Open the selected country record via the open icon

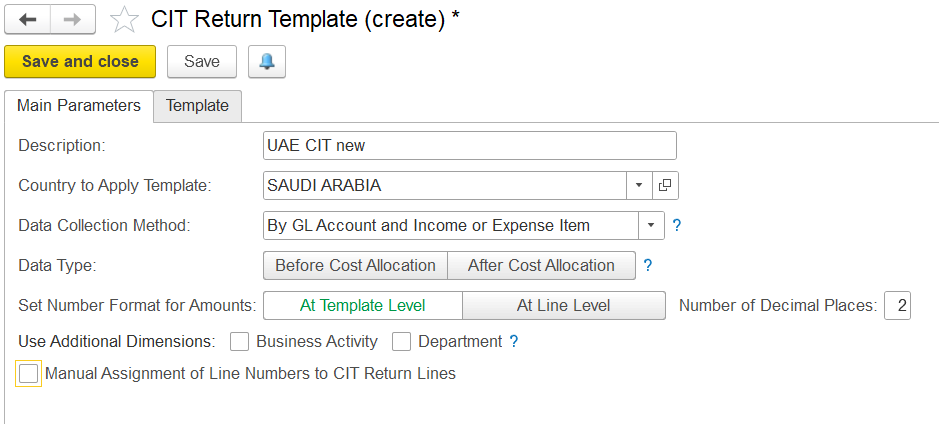(665, 186)
